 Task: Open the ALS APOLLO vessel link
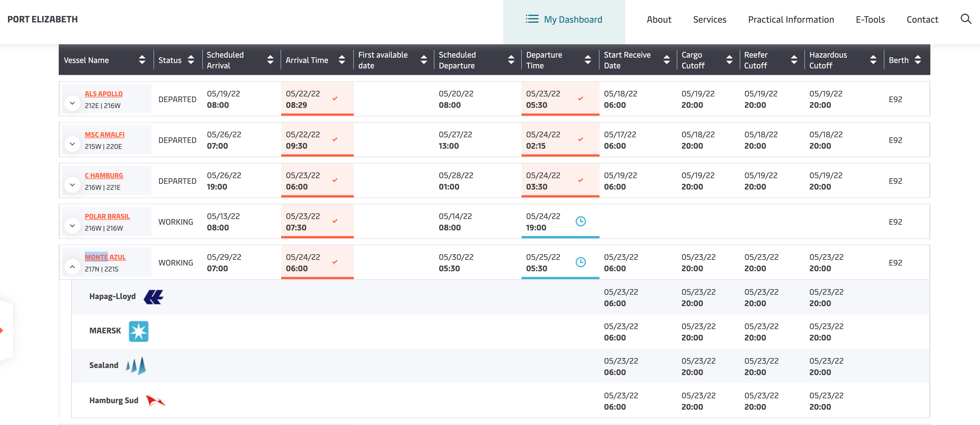[x=104, y=94]
